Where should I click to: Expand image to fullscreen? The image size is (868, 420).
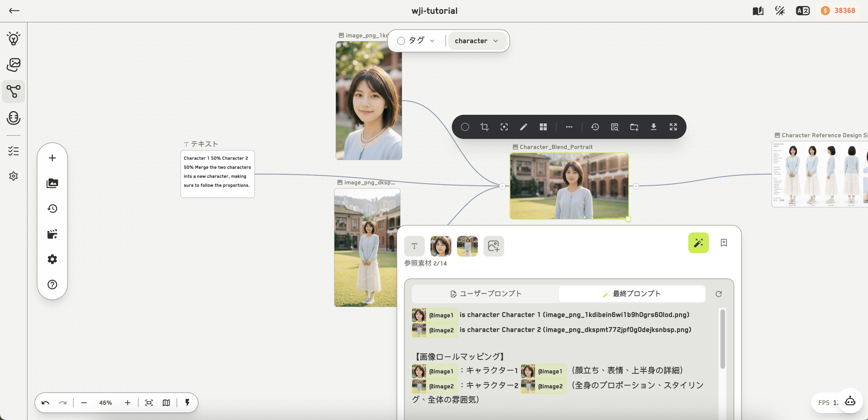[673, 127]
